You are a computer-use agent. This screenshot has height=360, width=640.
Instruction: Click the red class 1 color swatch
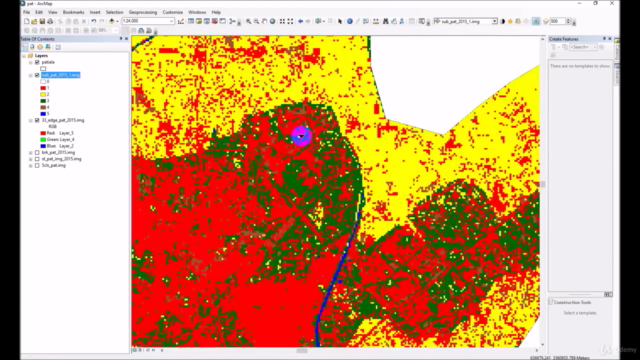point(43,88)
